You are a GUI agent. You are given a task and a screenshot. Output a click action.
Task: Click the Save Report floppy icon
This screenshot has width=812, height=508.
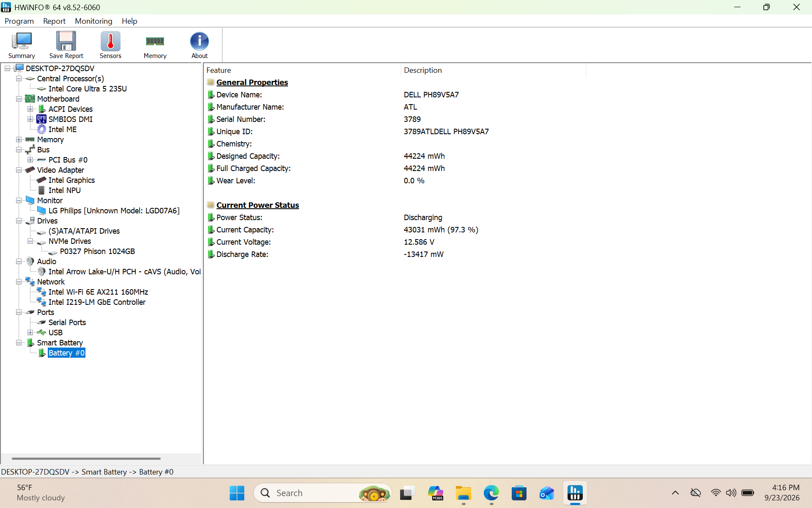tap(66, 45)
